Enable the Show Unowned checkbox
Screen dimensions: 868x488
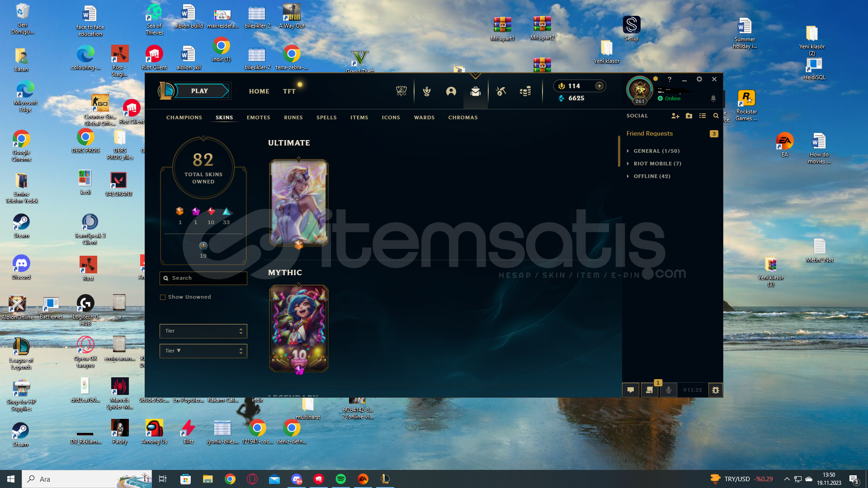point(163,297)
